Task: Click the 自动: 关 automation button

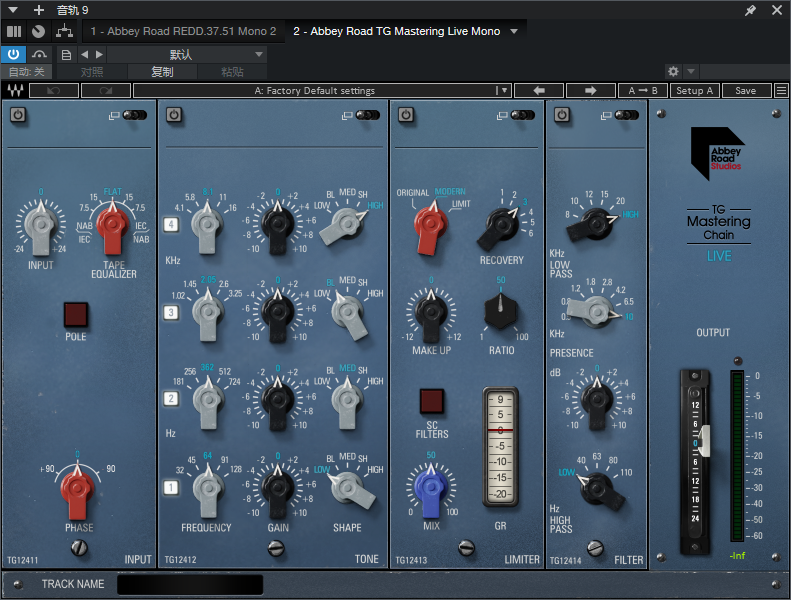Action: pyautogui.click(x=26, y=72)
